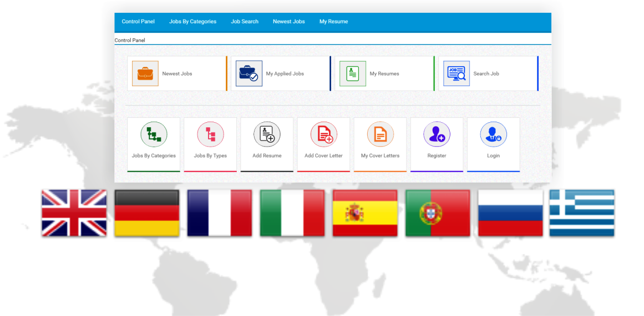This screenshot has width=644, height=316.
Task: Click the Login tile label
Action: (494, 156)
